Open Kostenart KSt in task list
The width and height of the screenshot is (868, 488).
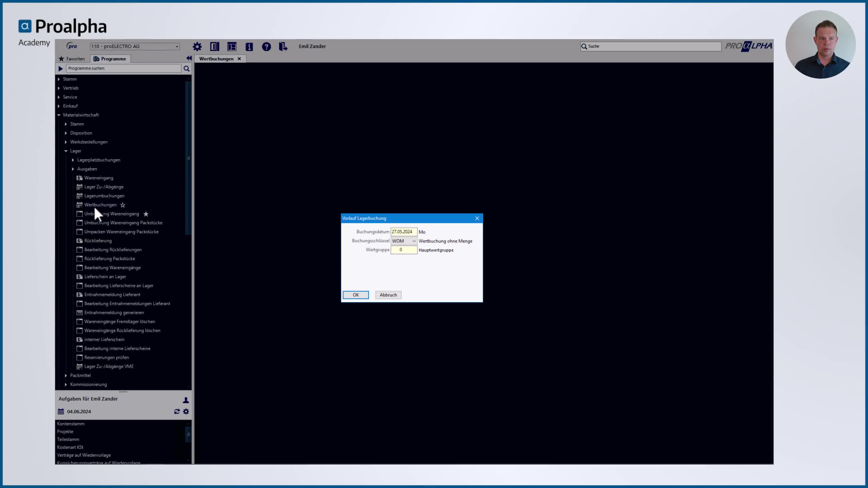pyautogui.click(x=70, y=447)
